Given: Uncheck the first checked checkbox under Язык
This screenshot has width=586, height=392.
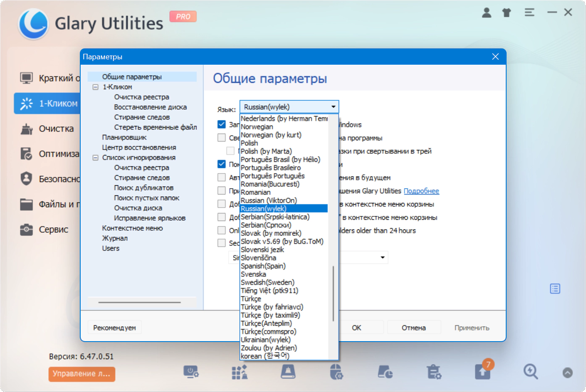Looking at the screenshot, I should point(222,124).
